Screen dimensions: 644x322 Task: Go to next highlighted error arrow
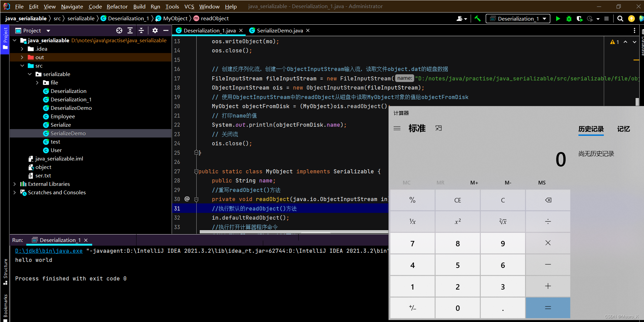pyautogui.click(x=634, y=42)
